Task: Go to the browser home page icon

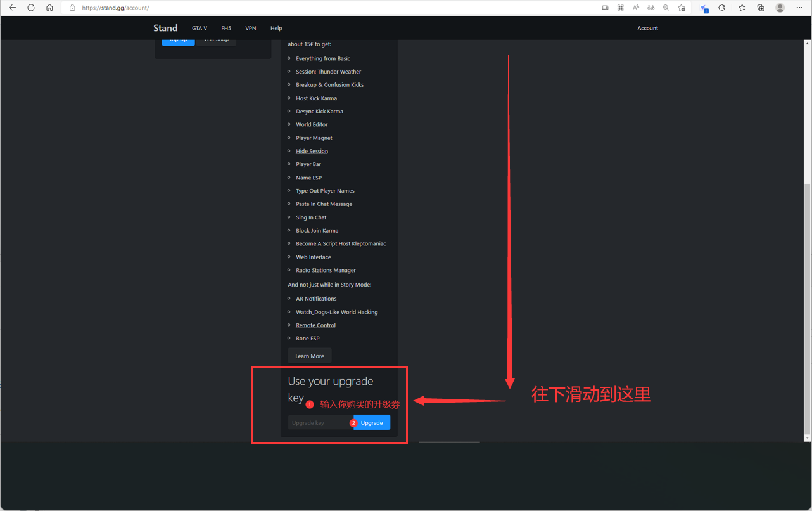Action: [x=49, y=8]
